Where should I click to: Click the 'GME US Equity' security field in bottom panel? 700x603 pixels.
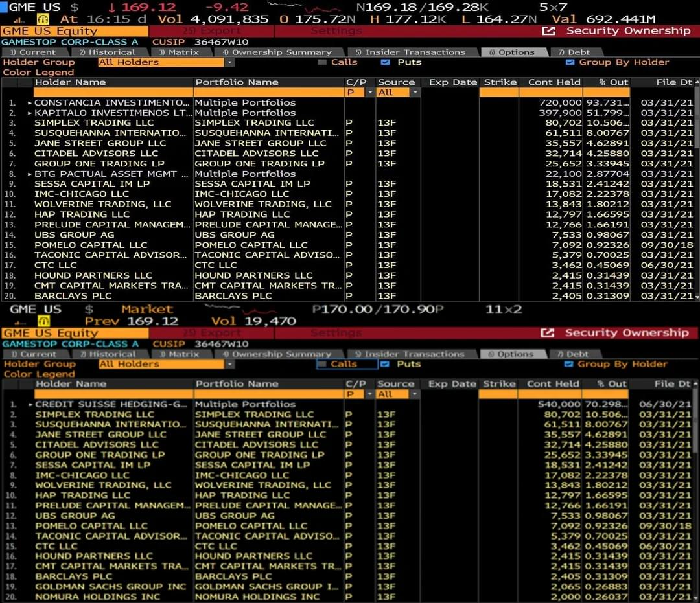[75, 333]
